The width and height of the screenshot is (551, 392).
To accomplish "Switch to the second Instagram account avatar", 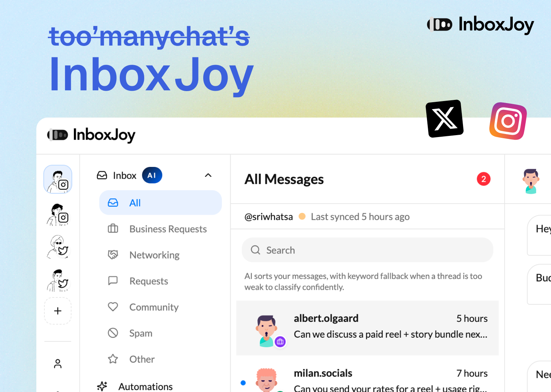I will (x=58, y=215).
